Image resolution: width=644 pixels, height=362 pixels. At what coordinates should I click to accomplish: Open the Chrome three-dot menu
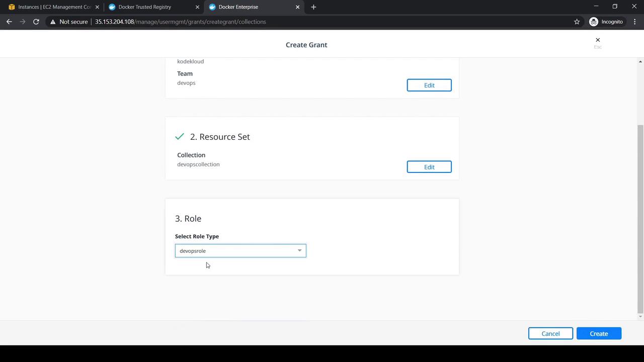click(635, 22)
